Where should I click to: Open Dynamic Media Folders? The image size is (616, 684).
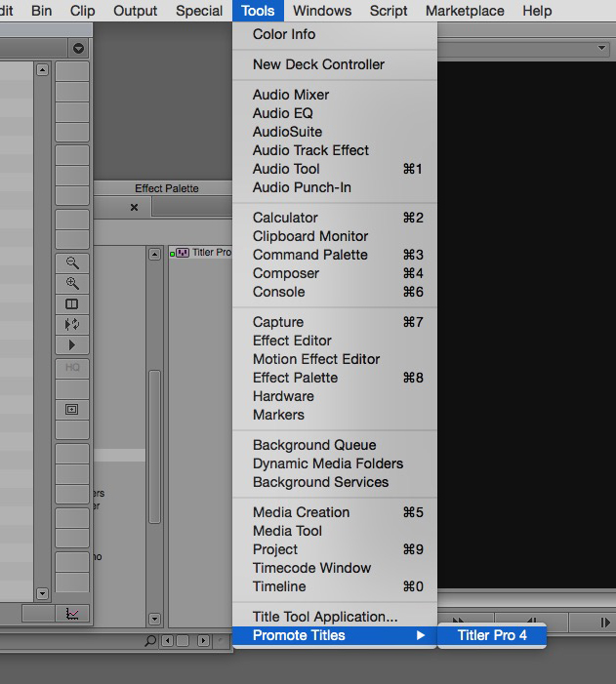click(x=335, y=463)
